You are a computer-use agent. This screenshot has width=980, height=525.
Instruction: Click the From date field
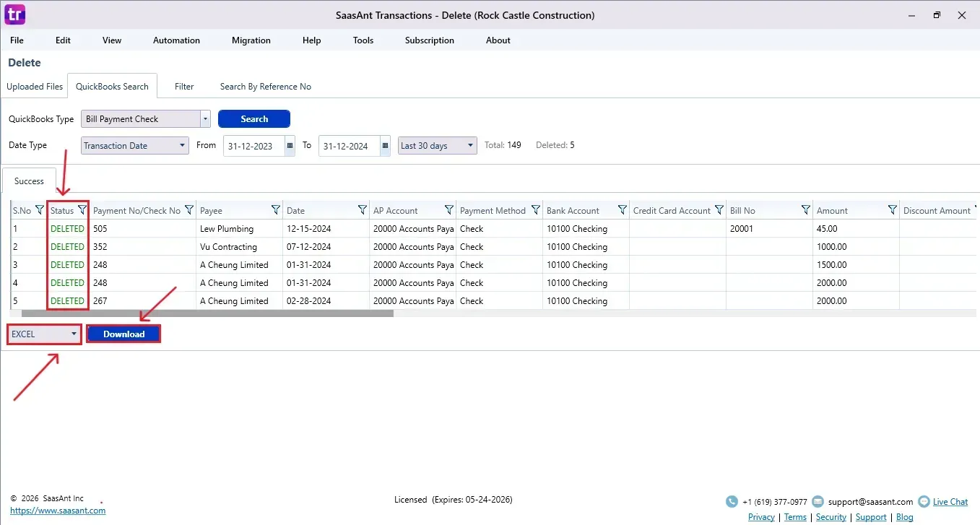(254, 145)
